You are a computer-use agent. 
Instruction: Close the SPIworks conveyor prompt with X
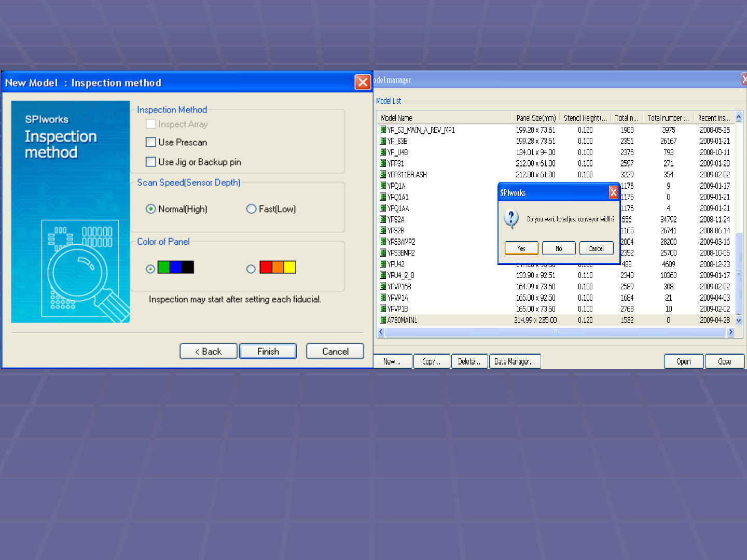(x=613, y=193)
